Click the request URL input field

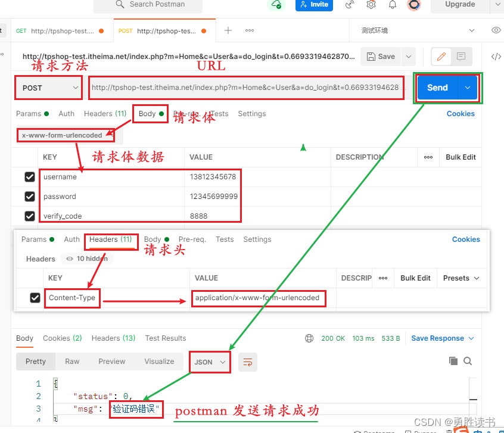click(x=246, y=88)
